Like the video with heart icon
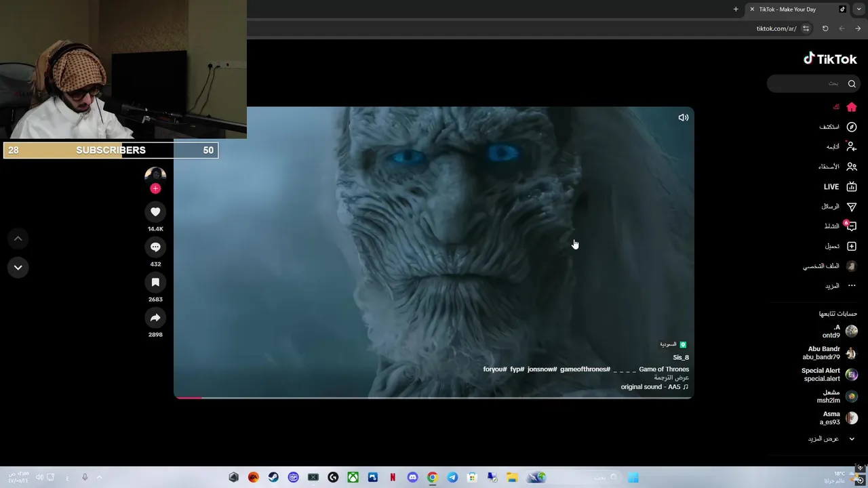The height and width of the screenshot is (488, 868). (155, 212)
